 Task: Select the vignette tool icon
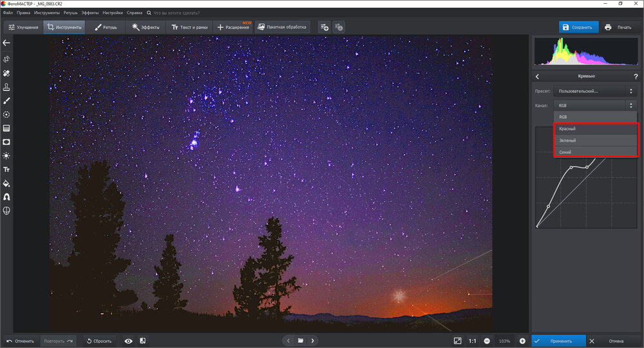6,142
